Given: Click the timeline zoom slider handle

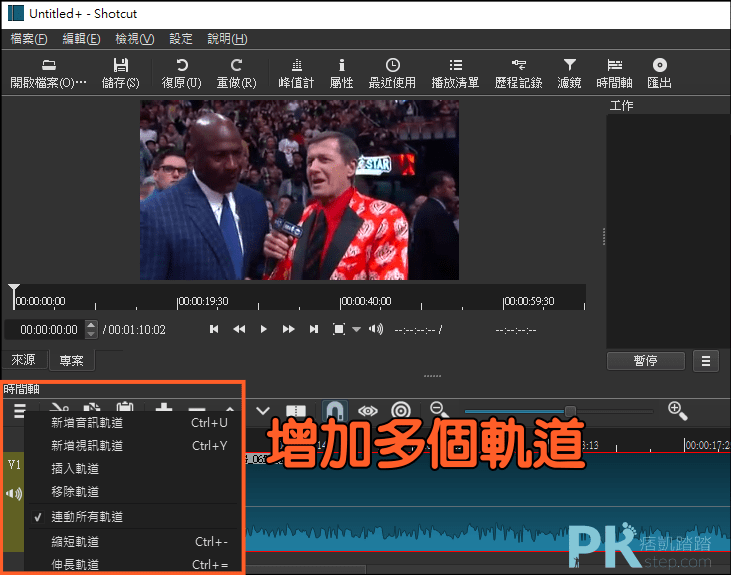Looking at the screenshot, I should tap(570, 411).
